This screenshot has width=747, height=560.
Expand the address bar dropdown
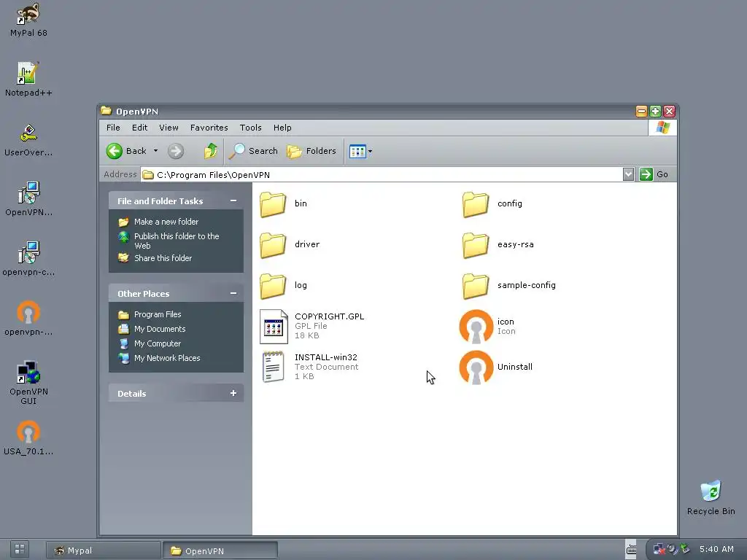(x=628, y=174)
